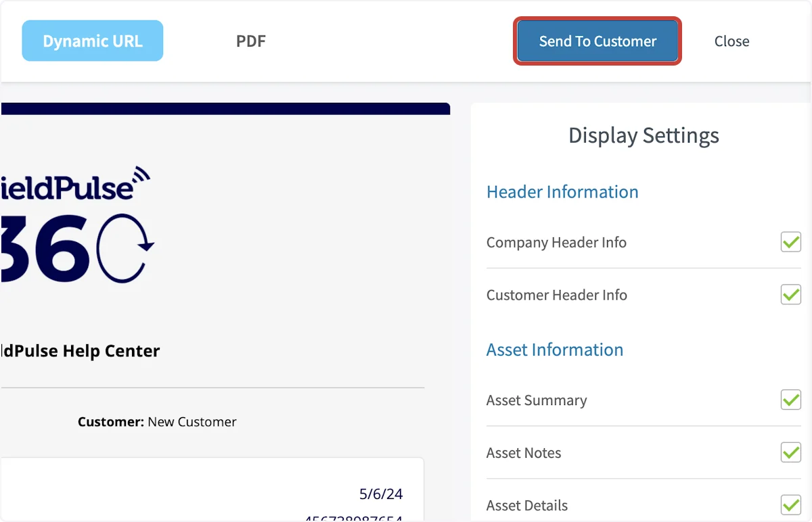Image resolution: width=812 pixels, height=522 pixels.
Task: Uncheck Customer Header Info checkbox
Action: click(791, 294)
